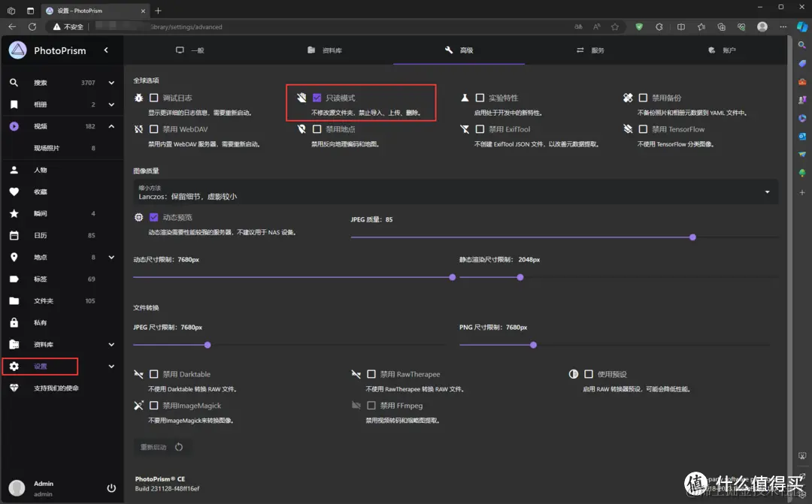Check the disable WebDAV checkbox
Image resolution: width=812 pixels, height=504 pixels.
154,129
